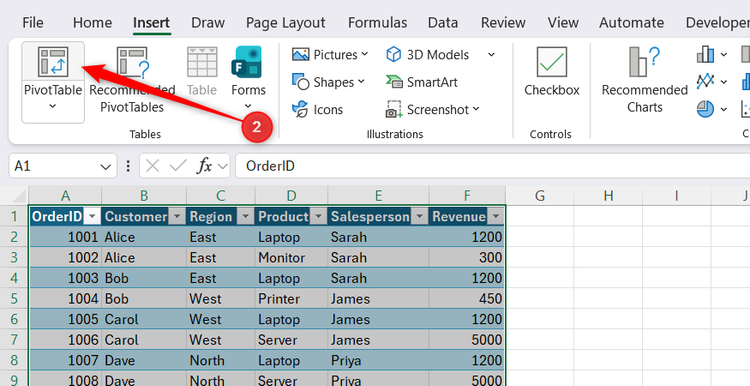The image size is (750, 386).
Task: Open Recommended Charts
Action: click(x=644, y=80)
